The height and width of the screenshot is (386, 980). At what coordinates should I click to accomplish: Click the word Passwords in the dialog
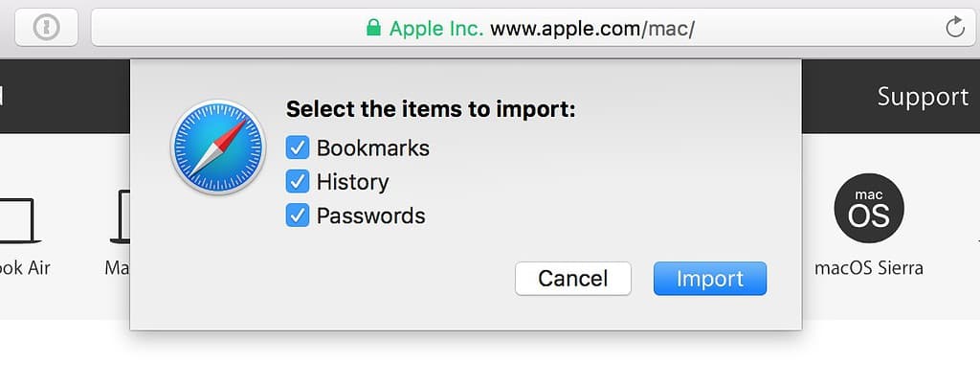(x=370, y=216)
